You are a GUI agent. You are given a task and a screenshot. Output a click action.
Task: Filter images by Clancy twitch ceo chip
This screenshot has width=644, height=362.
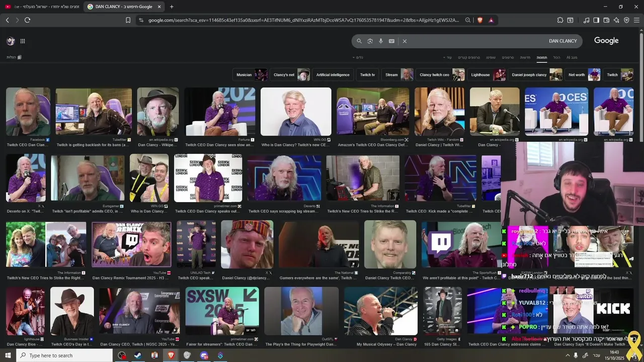[x=441, y=75]
